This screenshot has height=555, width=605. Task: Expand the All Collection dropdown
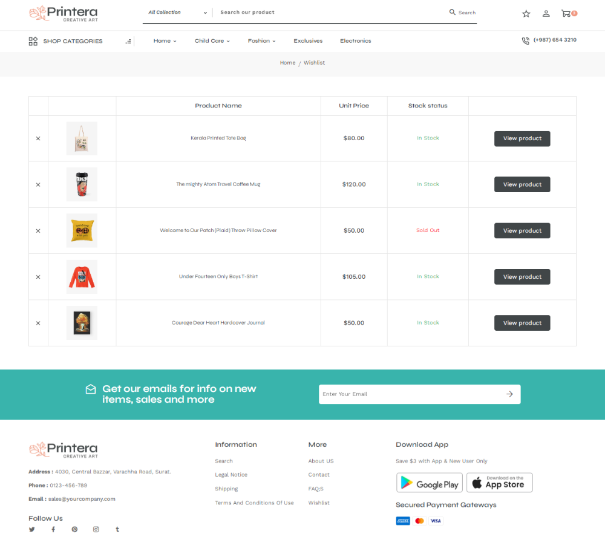coord(178,12)
